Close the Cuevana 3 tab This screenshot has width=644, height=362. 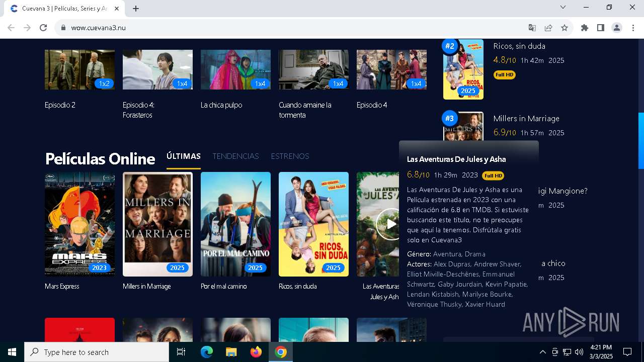(x=117, y=8)
